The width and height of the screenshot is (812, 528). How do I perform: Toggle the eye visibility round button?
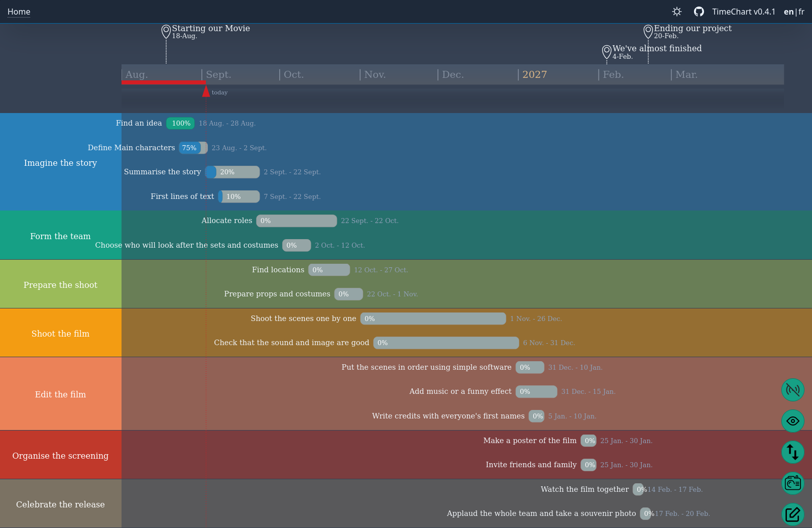tap(793, 421)
